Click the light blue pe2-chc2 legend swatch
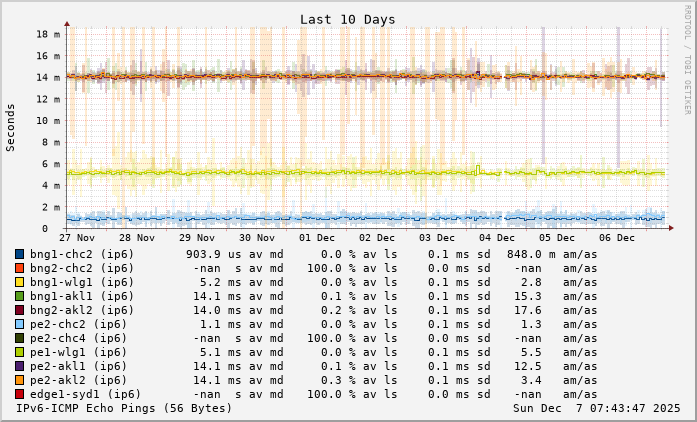The width and height of the screenshot is (697, 422). [19, 324]
